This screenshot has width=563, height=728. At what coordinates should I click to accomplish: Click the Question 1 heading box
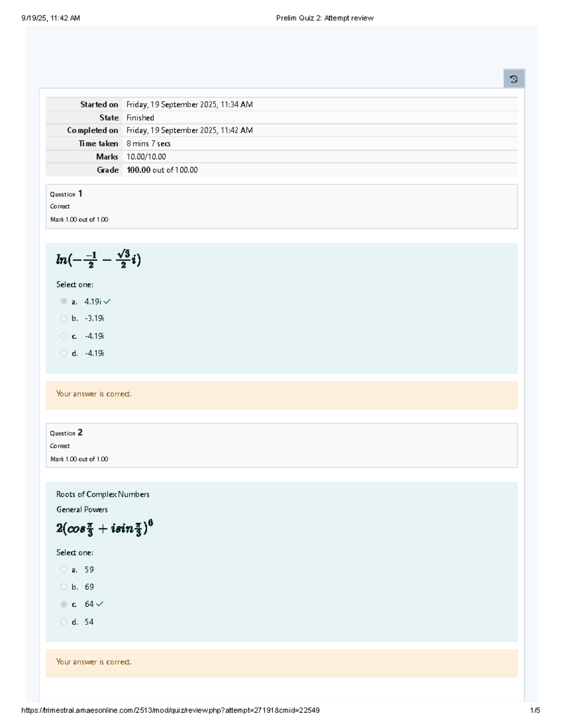click(x=281, y=206)
